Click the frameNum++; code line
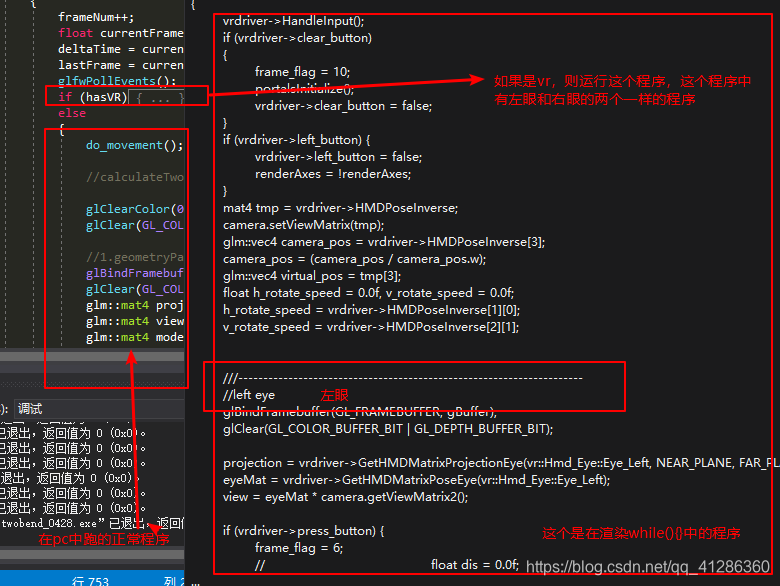This screenshot has height=586, width=780. click(96, 17)
